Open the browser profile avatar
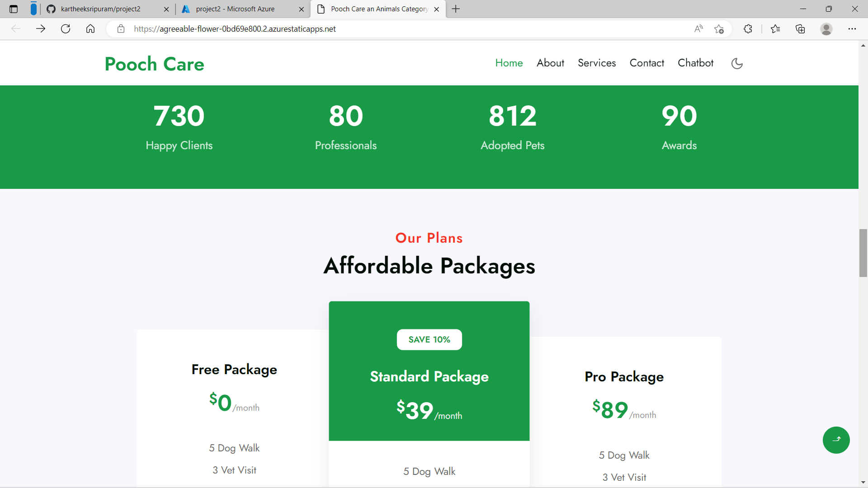The height and width of the screenshot is (488, 868). tap(826, 29)
